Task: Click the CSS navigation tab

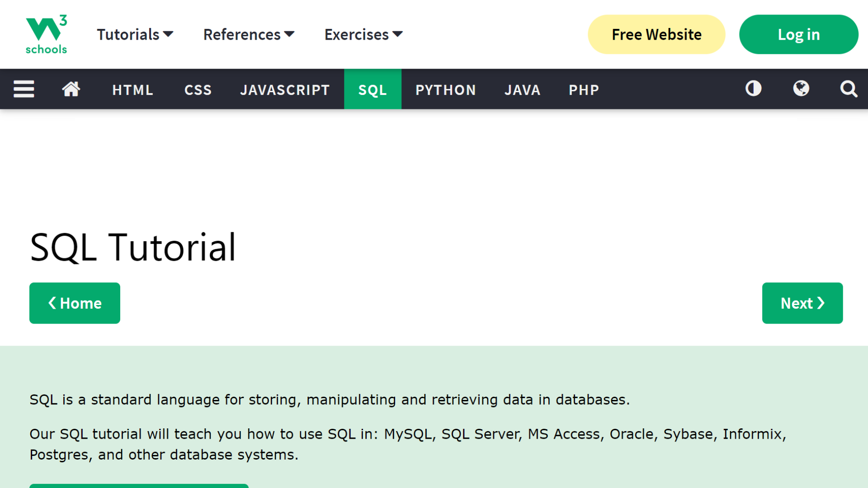Action: (x=197, y=89)
